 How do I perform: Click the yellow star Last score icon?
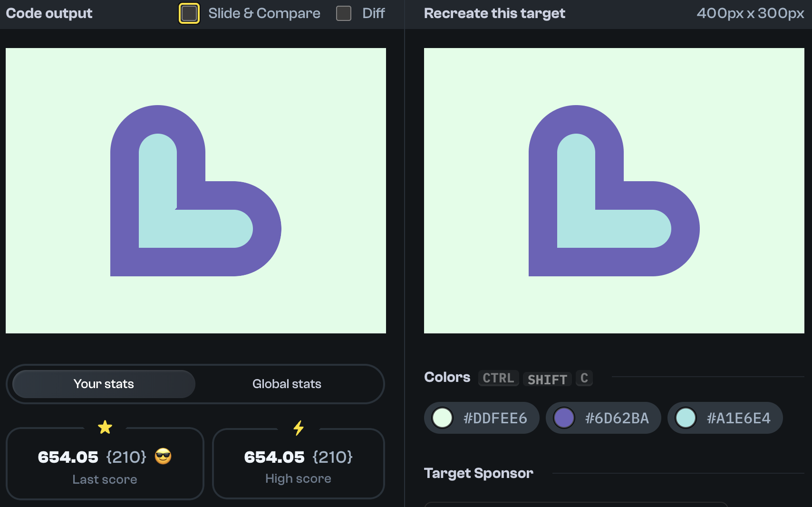click(x=105, y=427)
